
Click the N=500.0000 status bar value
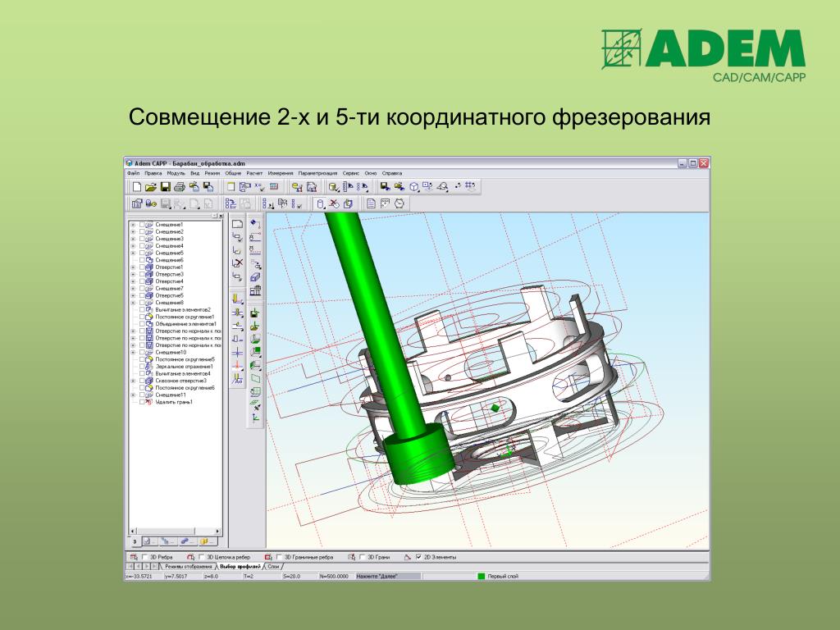pyautogui.click(x=335, y=577)
